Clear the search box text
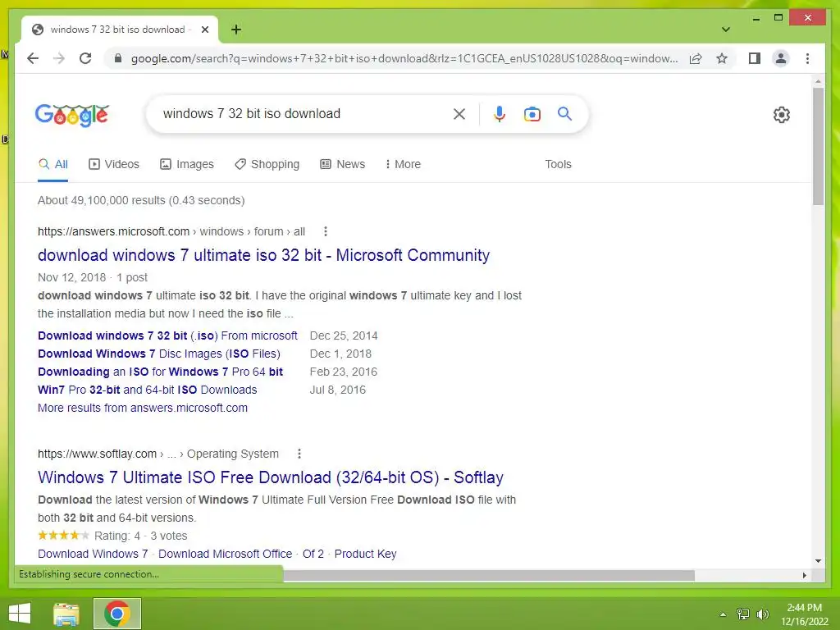 (x=459, y=113)
